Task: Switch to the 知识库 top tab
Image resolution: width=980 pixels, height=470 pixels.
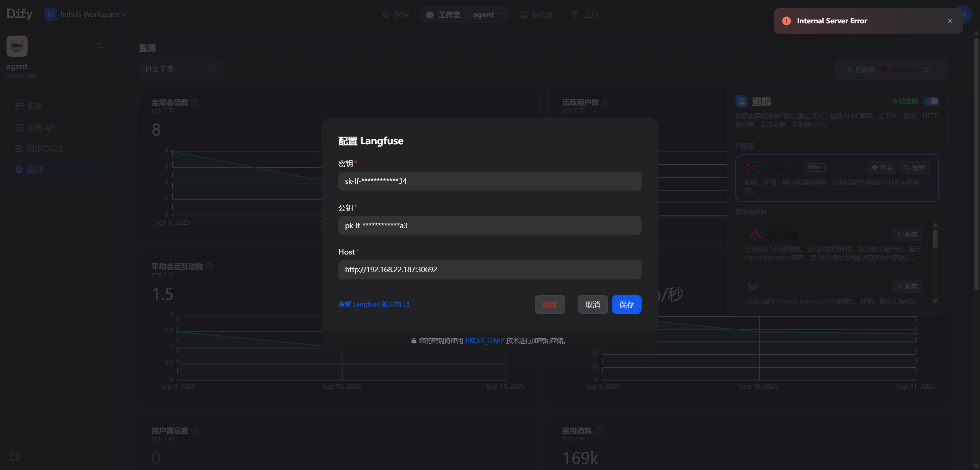Action: click(537, 15)
